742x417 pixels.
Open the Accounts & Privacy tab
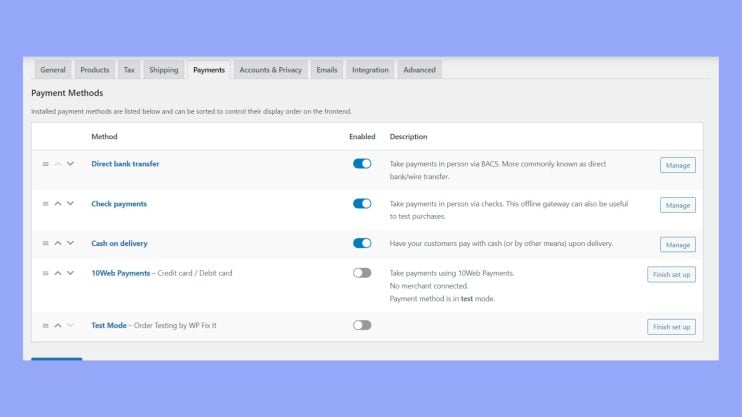[270, 70]
